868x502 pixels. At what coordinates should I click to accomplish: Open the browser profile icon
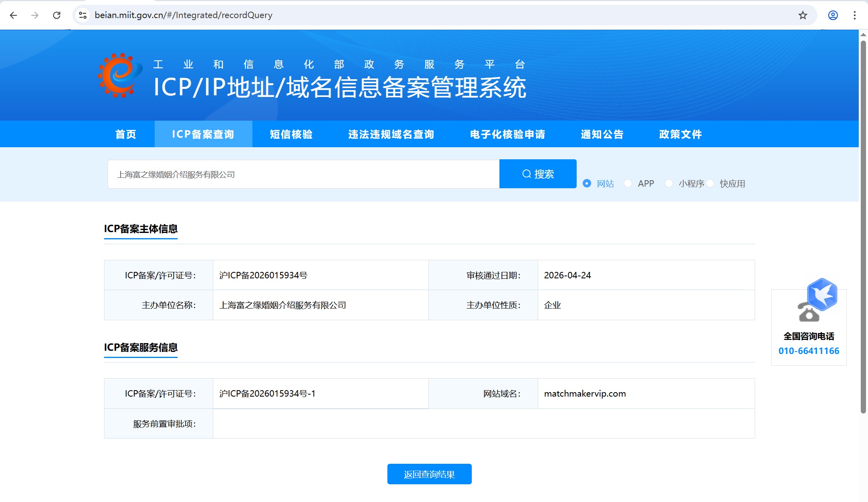tap(833, 15)
